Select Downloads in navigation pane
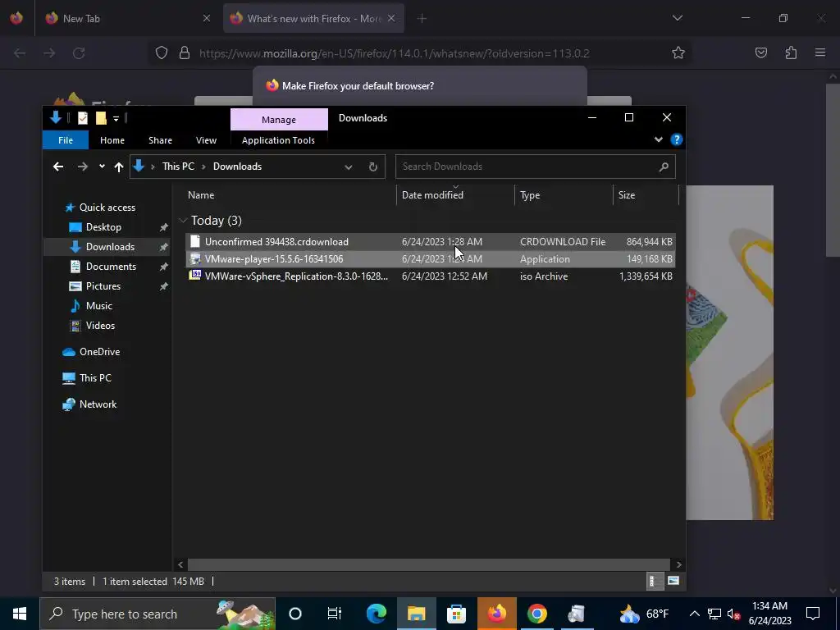840x630 pixels. coord(110,246)
